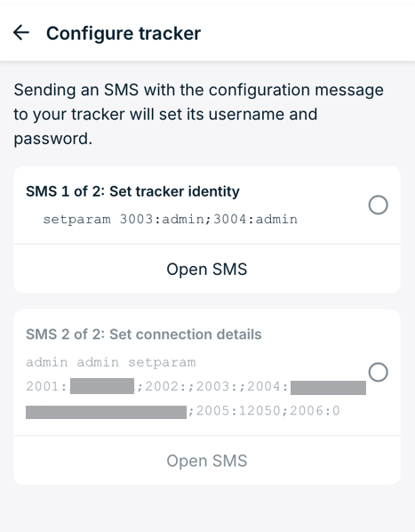
Task: Click the empty area below the SMS 2 card
Action: coord(207,508)
